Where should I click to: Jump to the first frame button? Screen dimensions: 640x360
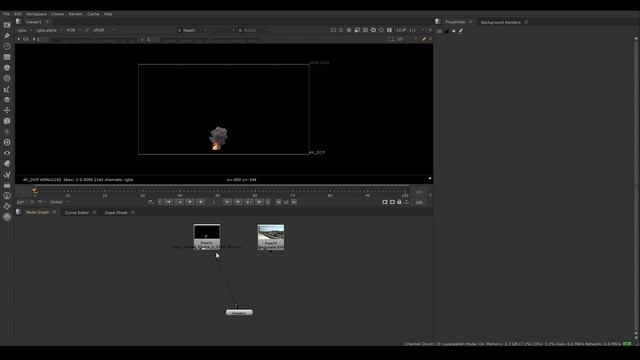168,202
